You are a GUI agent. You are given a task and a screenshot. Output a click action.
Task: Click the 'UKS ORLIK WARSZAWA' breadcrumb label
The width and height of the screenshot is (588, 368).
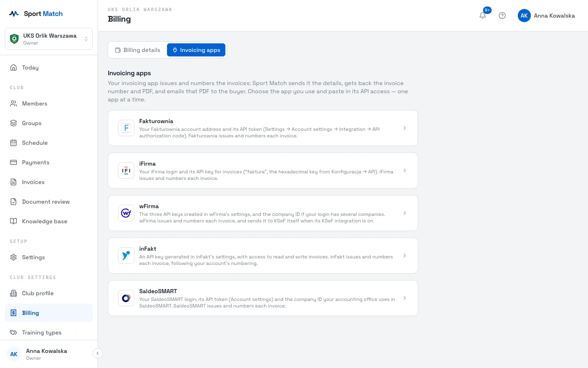pyautogui.click(x=140, y=9)
